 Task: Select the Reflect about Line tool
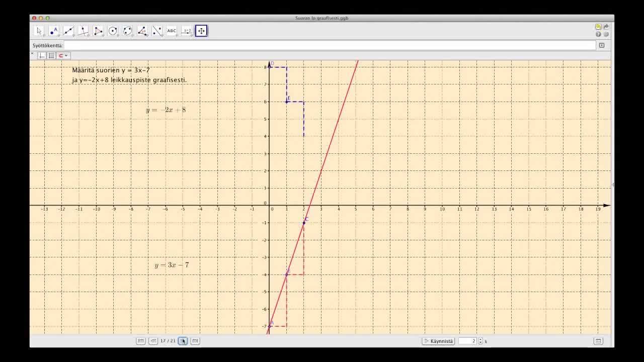157,31
